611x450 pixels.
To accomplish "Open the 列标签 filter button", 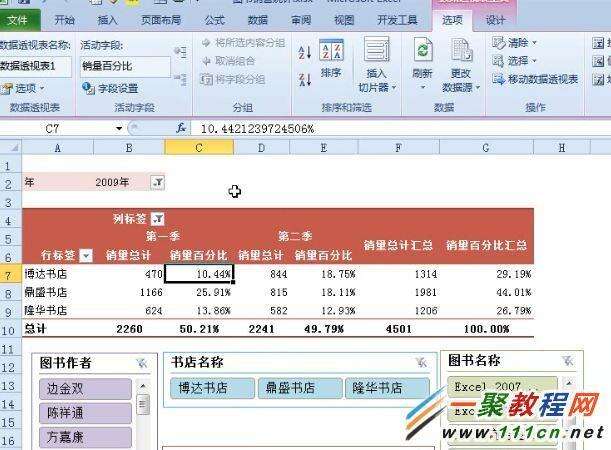I will pyautogui.click(x=158, y=219).
